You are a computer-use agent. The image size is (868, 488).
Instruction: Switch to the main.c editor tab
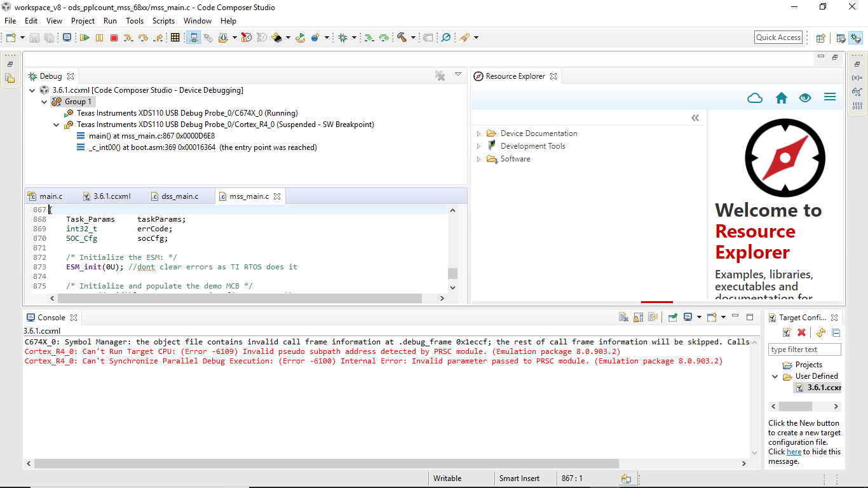(51, 196)
